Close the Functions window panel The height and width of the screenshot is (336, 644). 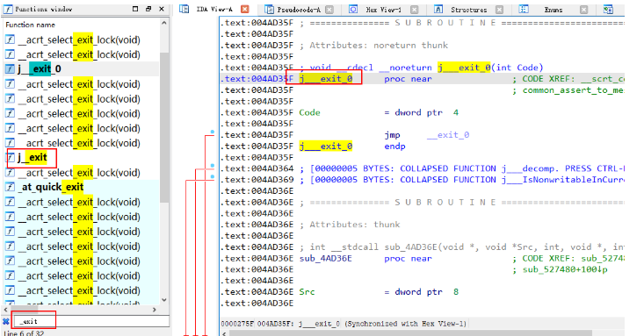click(162, 9)
